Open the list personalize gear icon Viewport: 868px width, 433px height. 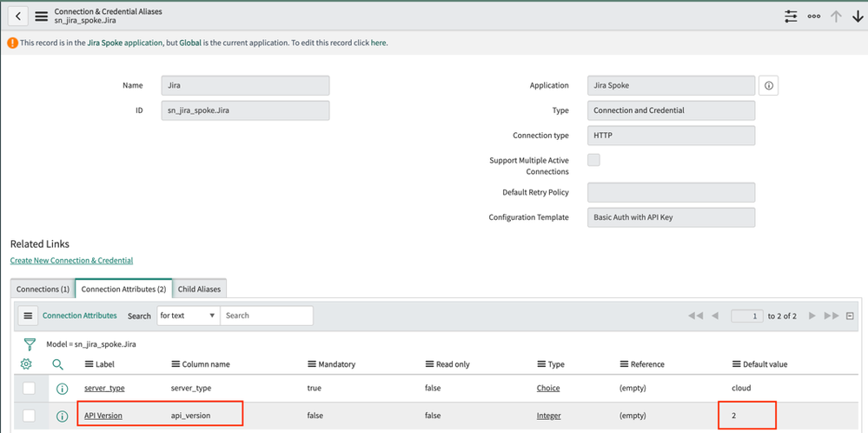coord(26,363)
